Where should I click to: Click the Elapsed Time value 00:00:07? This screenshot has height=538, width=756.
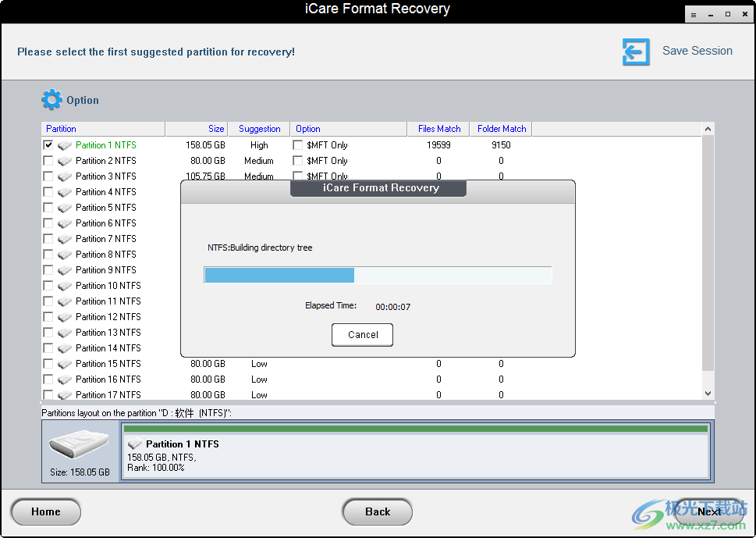pyautogui.click(x=393, y=307)
